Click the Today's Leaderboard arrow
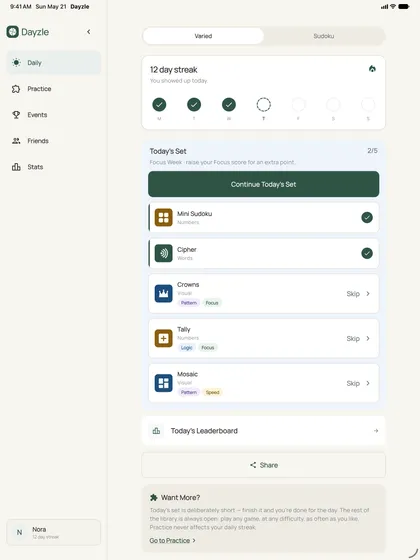The image size is (420, 560). tap(376, 431)
